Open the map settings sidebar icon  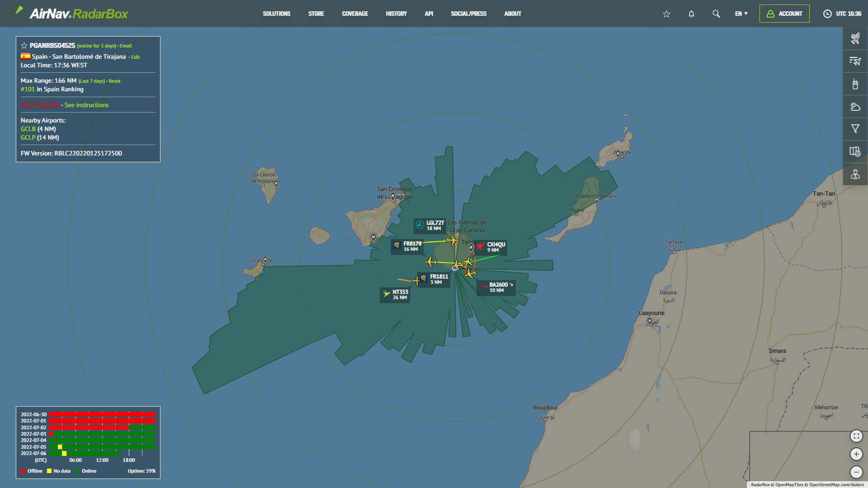tap(855, 151)
